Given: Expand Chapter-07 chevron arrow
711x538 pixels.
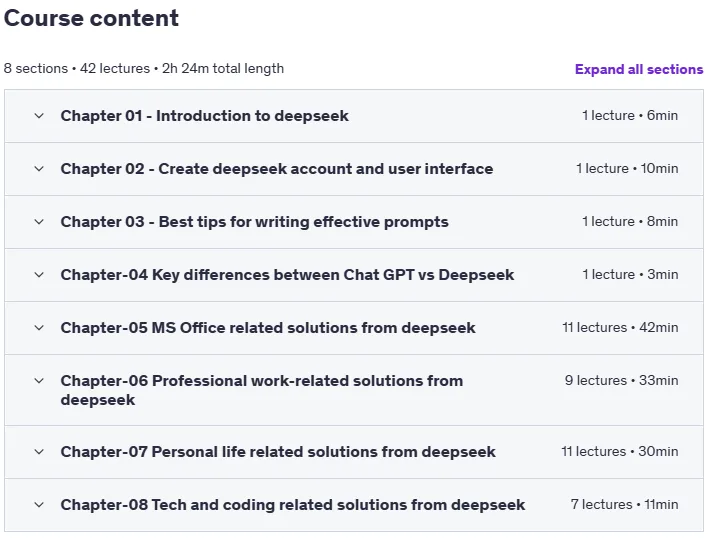Looking at the screenshot, I should tap(39, 452).
